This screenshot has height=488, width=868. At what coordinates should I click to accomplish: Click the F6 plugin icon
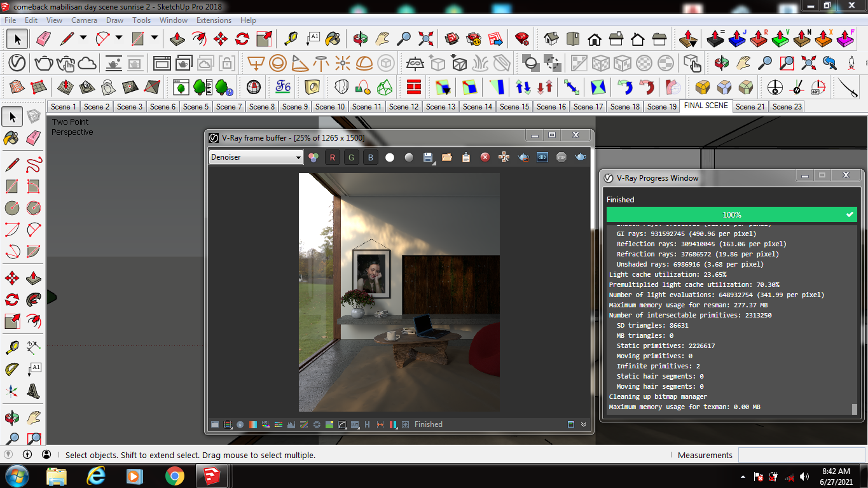283,87
